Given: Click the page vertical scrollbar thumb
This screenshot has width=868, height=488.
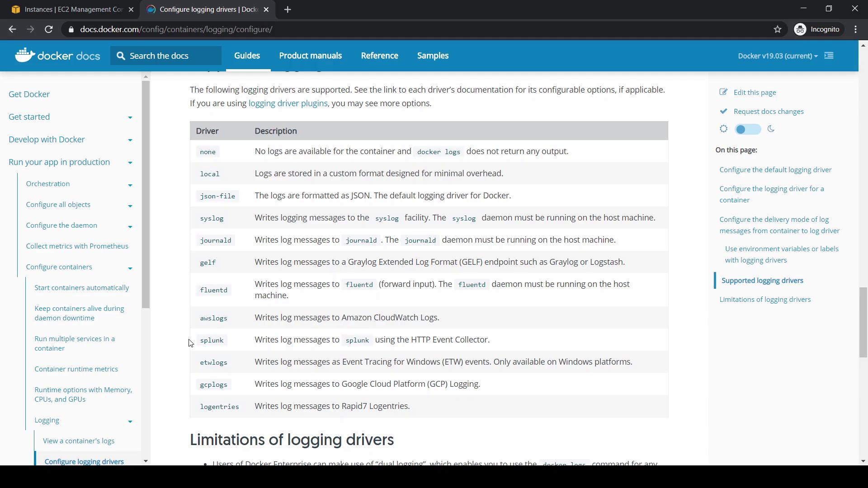Looking at the screenshot, I should [863, 322].
